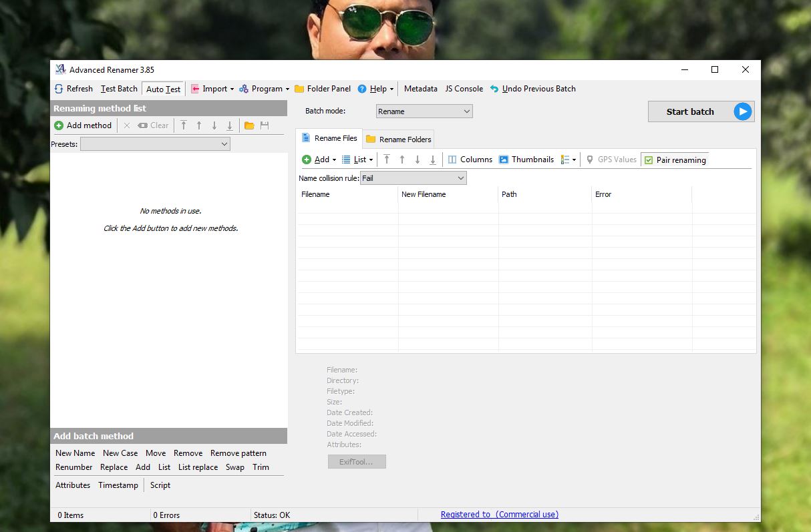Viewport: 811px width, 532px height.
Task: Open preset folder icon in method list
Action: pos(249,125)
